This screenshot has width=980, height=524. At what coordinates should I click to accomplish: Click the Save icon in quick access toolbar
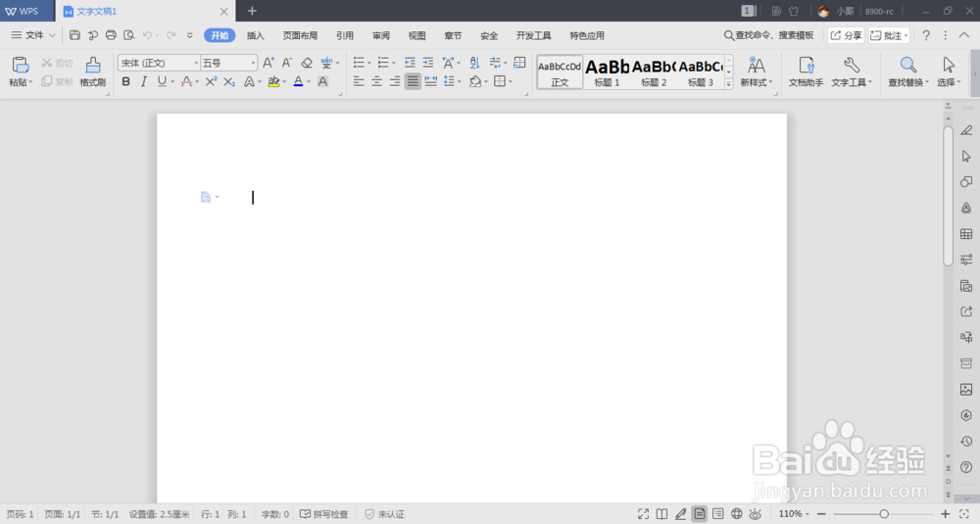(74, 35)
